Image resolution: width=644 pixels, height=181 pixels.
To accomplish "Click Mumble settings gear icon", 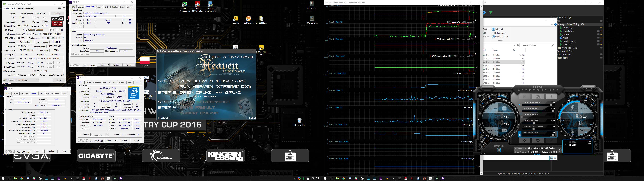I will point(484,13).
